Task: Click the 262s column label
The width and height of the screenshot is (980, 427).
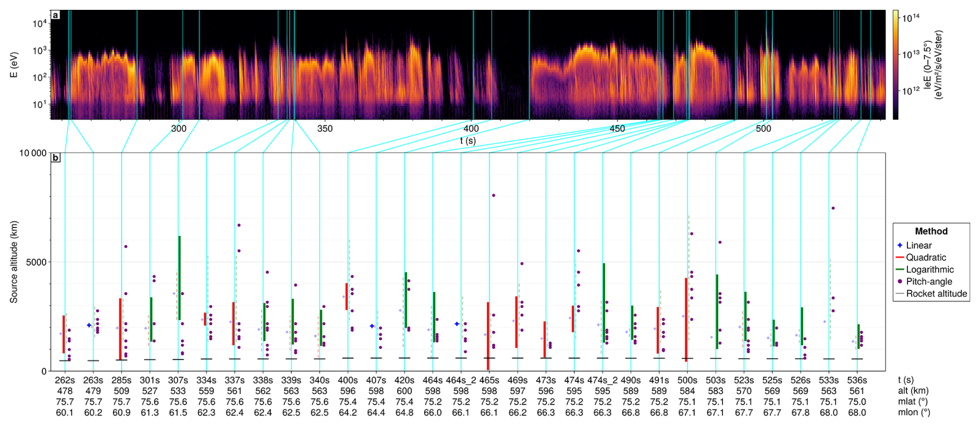Action: (x=65, y=380)
